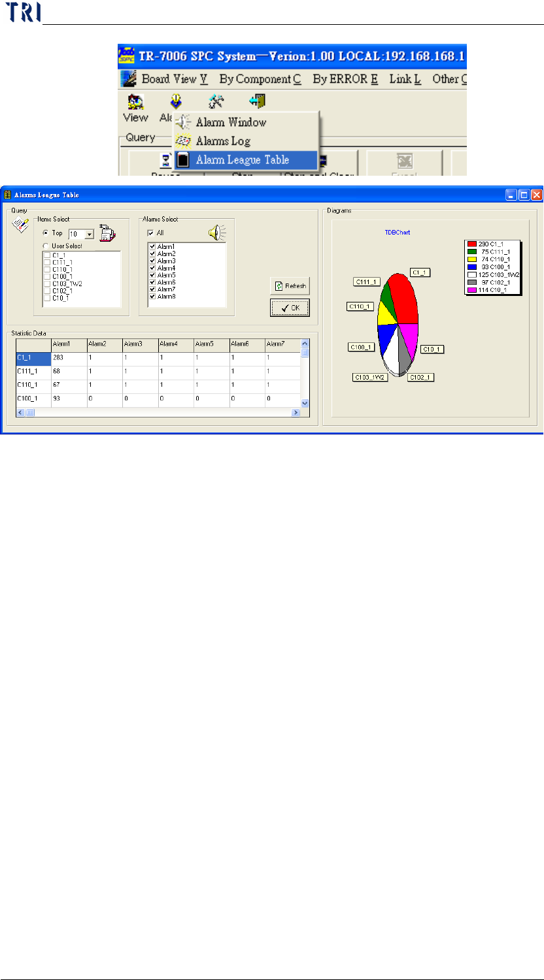The height and width of the screenshot is (980, 544).
Task: Click the magenta C10_1 legend swatch
Action: [x=471, y=290]
